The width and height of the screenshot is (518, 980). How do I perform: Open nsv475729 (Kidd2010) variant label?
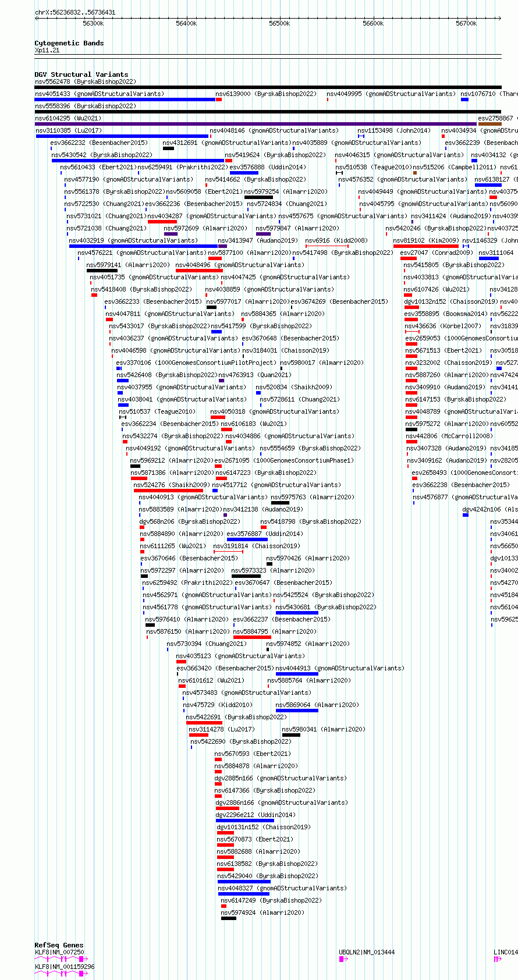(218, 705)
